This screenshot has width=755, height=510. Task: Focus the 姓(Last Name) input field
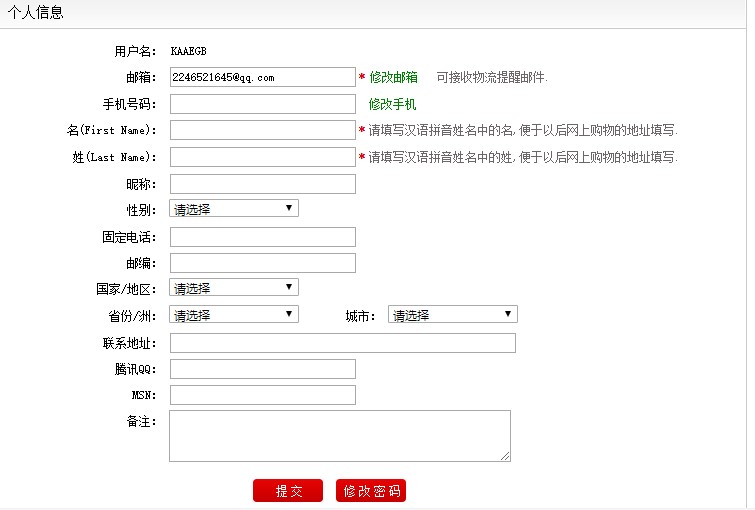[x=262, y=157]
